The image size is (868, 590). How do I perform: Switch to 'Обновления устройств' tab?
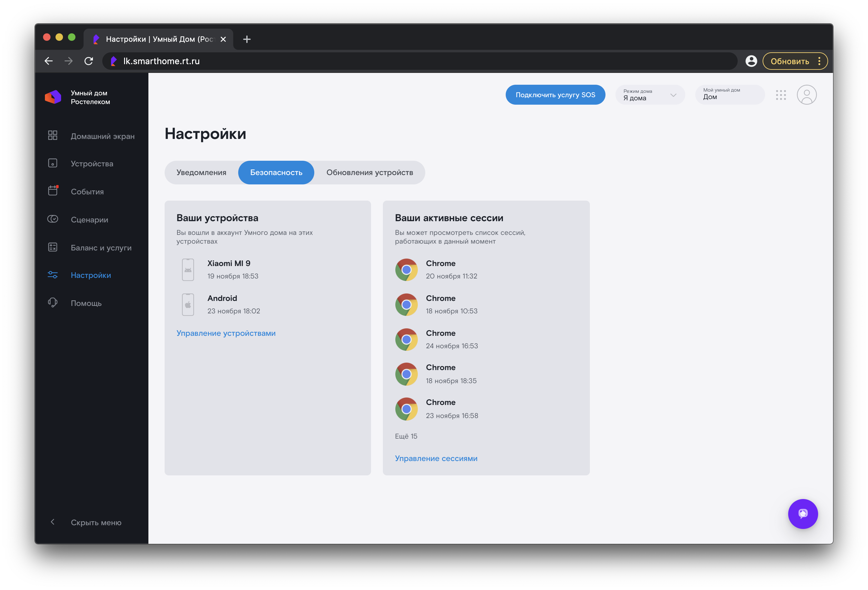point(369,172)
